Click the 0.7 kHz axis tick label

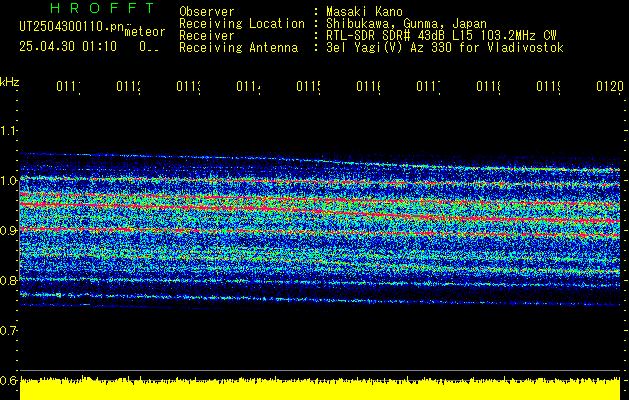point(9,331)
